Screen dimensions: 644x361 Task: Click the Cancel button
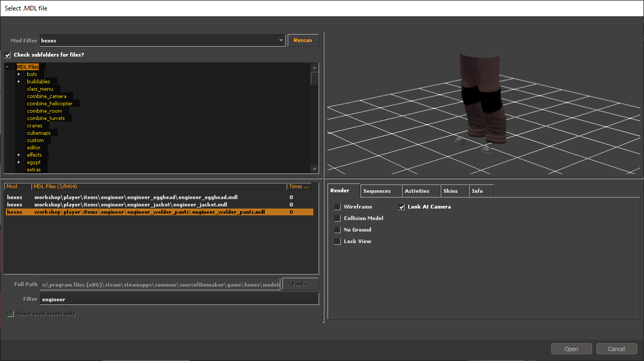[616, 349]
